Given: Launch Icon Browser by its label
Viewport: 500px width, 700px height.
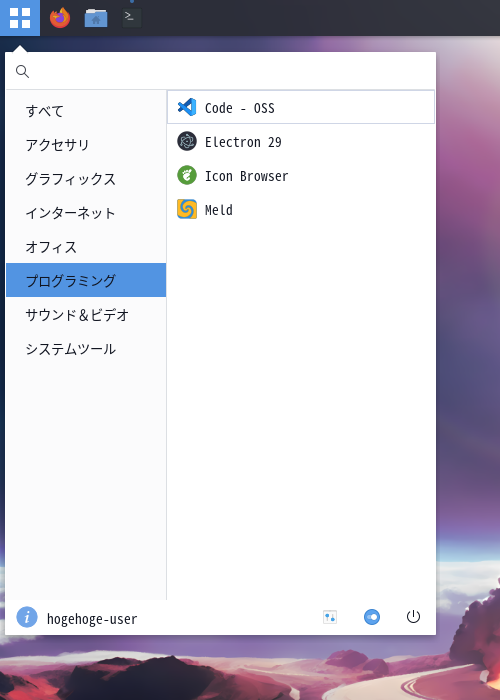Looking at the screenshot, I should [246, 176].
